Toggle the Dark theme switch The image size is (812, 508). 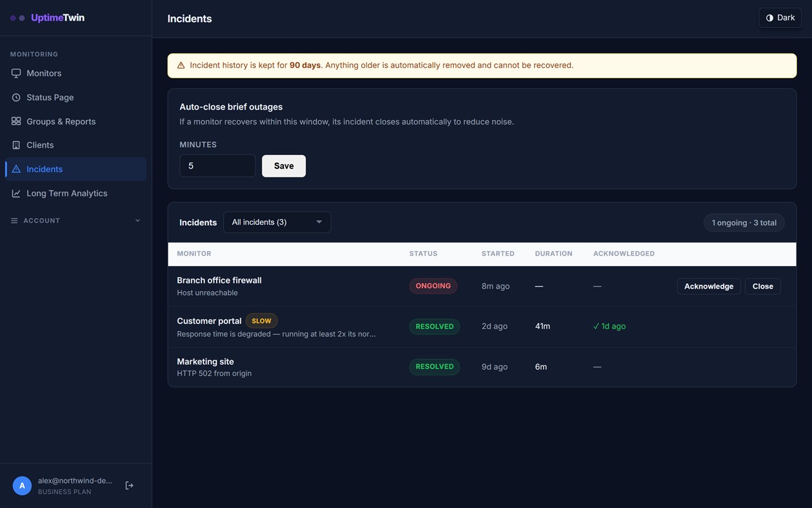[780, 18]
